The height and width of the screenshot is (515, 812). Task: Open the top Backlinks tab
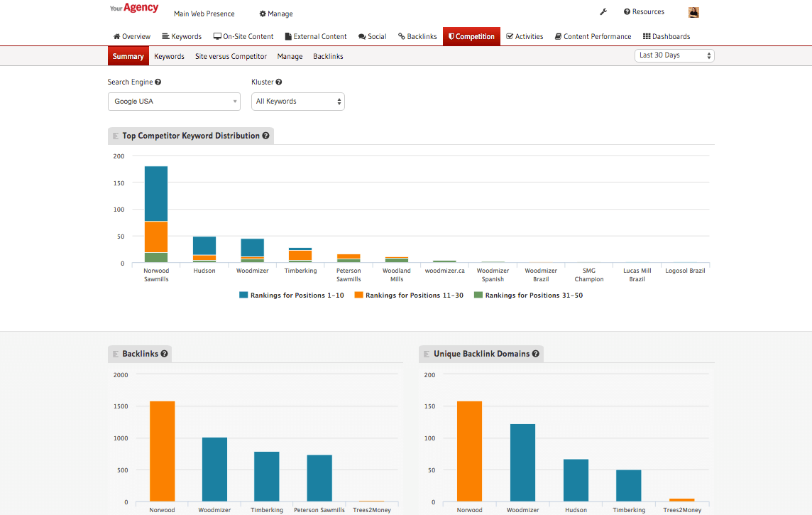[417, 36]
